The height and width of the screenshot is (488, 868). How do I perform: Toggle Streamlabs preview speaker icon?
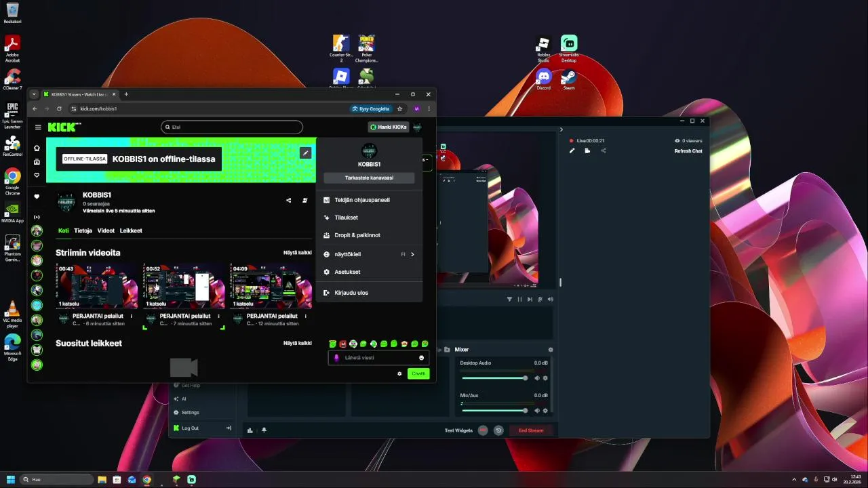[x=551, y=299]
